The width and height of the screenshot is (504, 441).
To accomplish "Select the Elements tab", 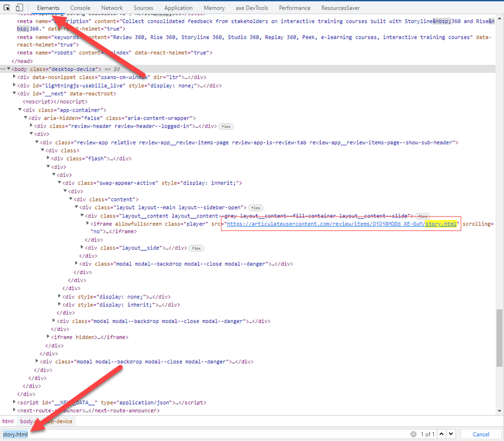I will tap(48, 8).
